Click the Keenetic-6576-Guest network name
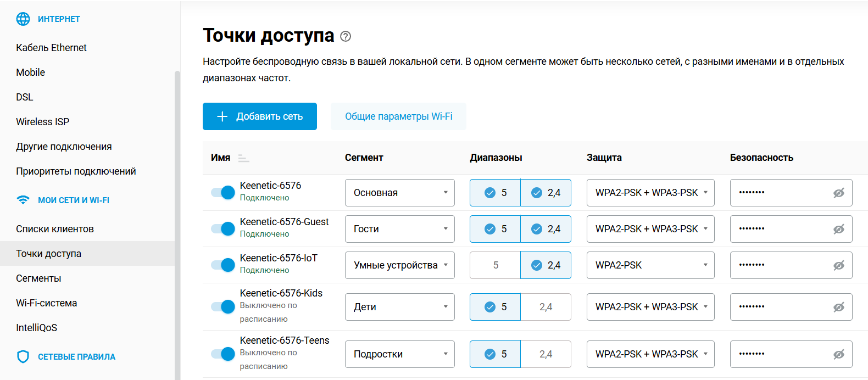Viewport: 868px width, 380px height. [x=284, y=222]
